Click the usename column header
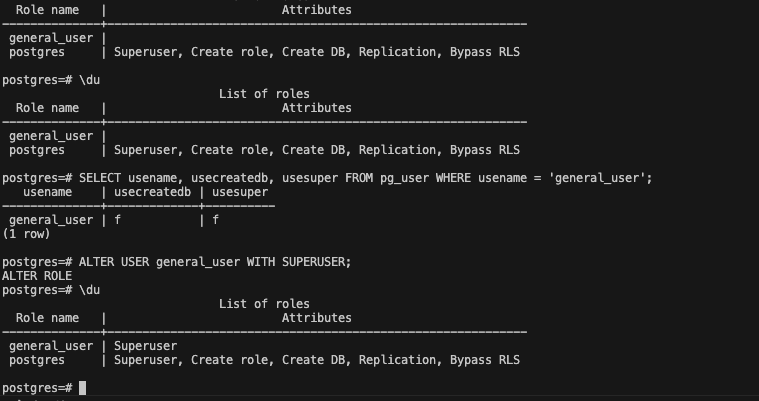759x401 pixels. coord(47,192)
